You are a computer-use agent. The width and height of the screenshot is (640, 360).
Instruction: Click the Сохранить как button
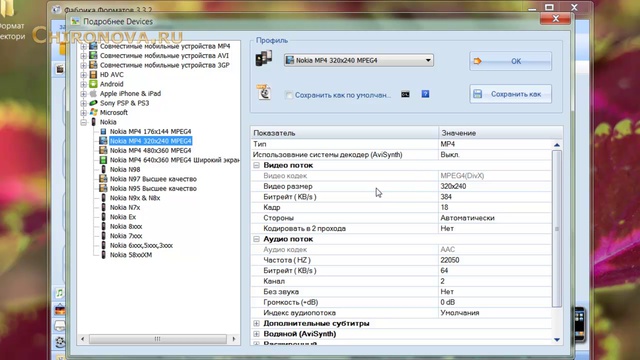(x=510, y=94)
